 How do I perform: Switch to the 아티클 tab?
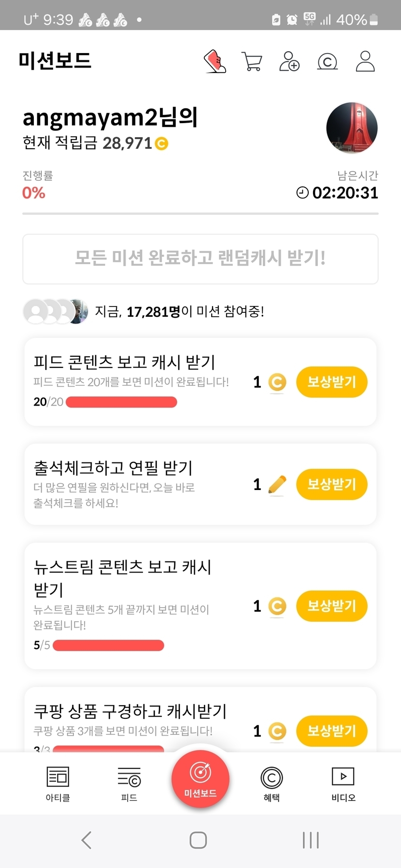[x=58, y=784]
